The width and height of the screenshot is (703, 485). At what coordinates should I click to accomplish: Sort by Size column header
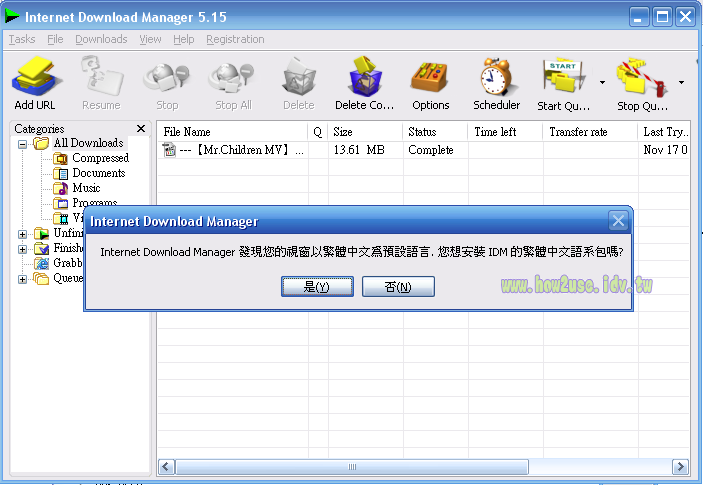(x=365, y=132)
